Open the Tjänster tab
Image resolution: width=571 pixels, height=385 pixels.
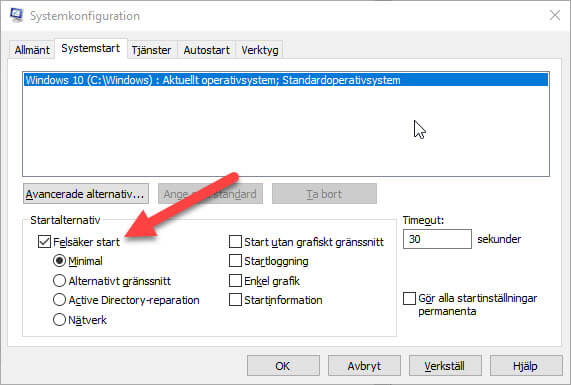point(151,50)
